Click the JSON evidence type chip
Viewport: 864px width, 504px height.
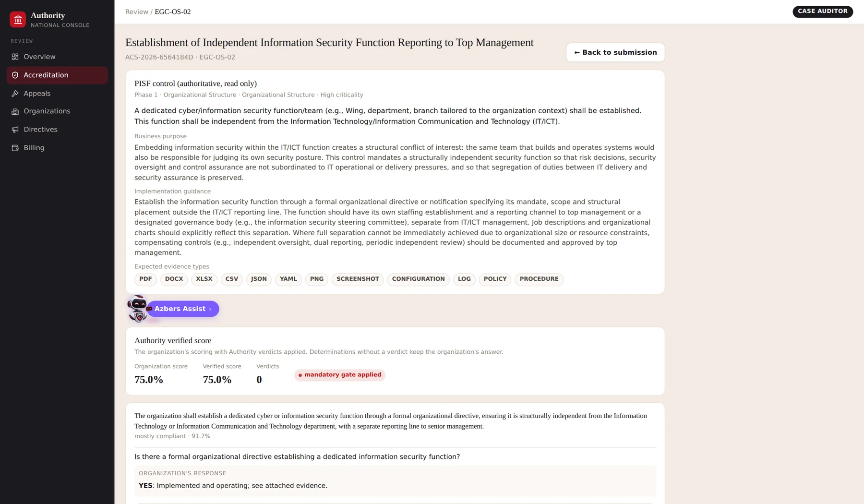259,279
